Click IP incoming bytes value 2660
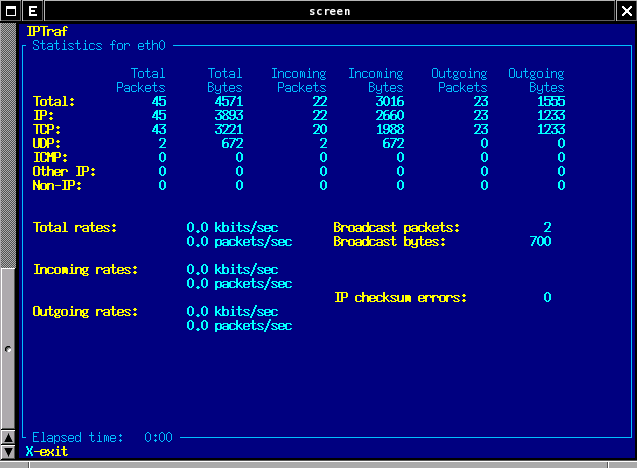 click(x=390, y=115)
